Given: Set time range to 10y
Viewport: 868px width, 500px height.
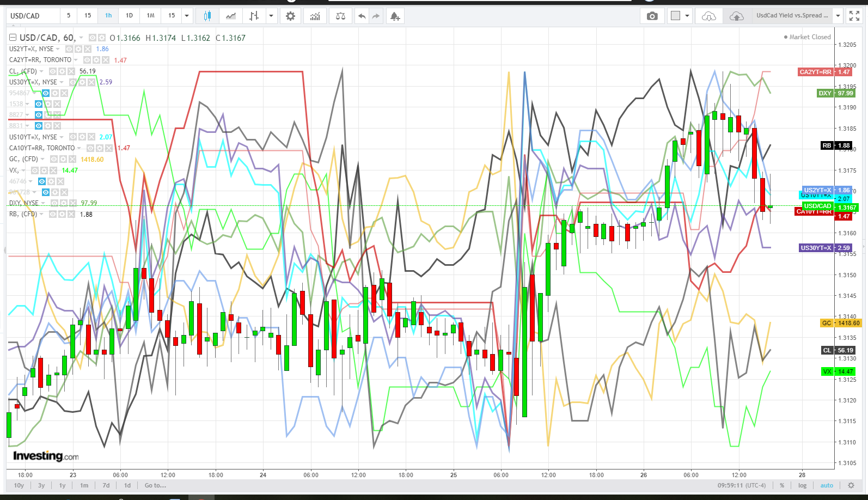Looking at the screenshot, I should 19,485.
